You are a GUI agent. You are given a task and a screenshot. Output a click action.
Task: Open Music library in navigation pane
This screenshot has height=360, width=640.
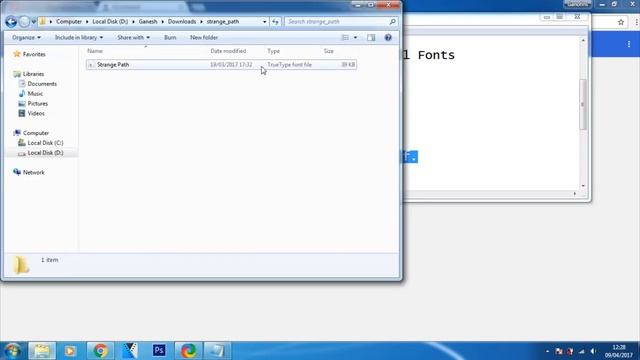(35, 93)
